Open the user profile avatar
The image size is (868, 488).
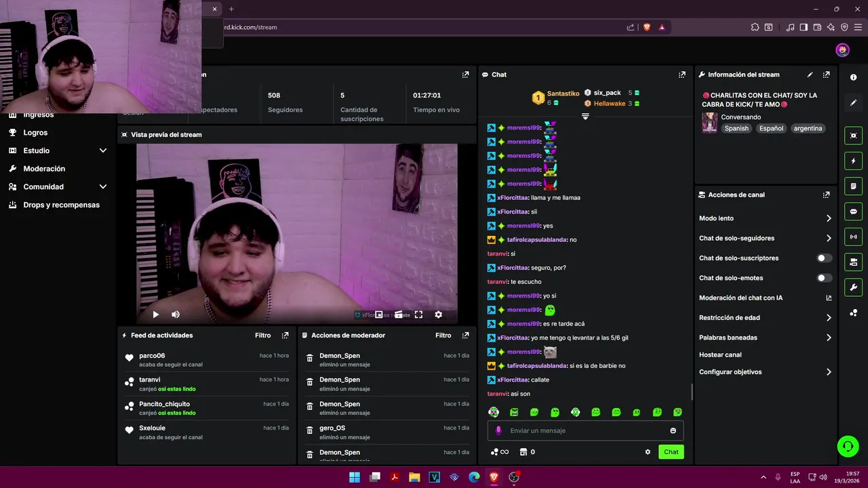point(842,50)
